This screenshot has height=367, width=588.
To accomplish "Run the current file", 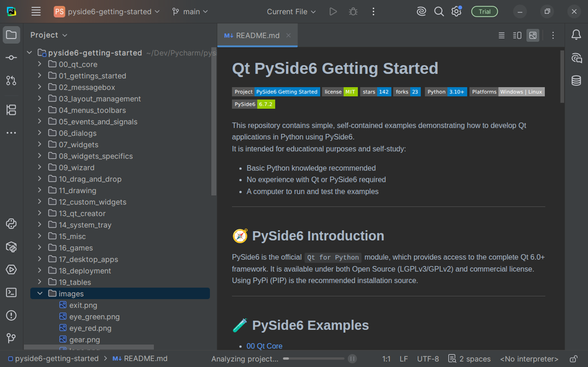I will (x=333, y=12).
